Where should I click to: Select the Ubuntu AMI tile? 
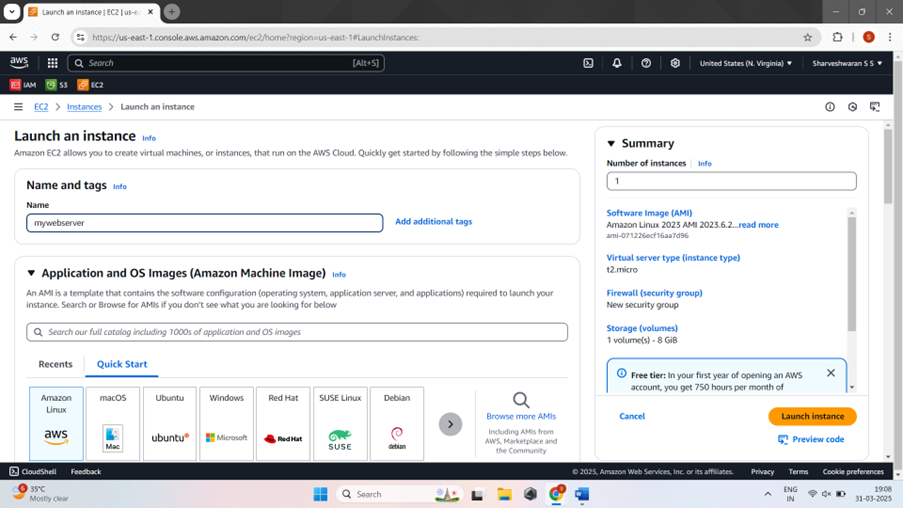tap(170, 423)
